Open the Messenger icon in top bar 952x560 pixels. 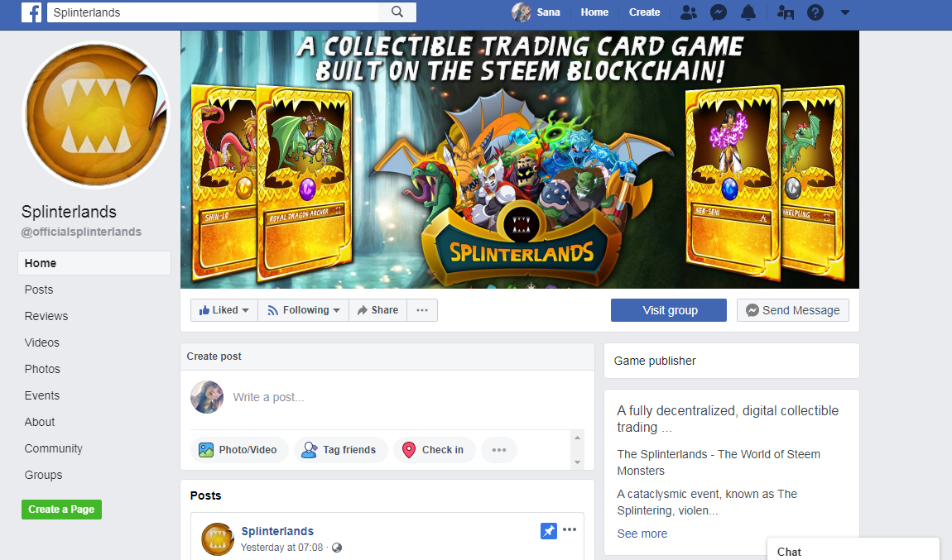pos(719,12)
